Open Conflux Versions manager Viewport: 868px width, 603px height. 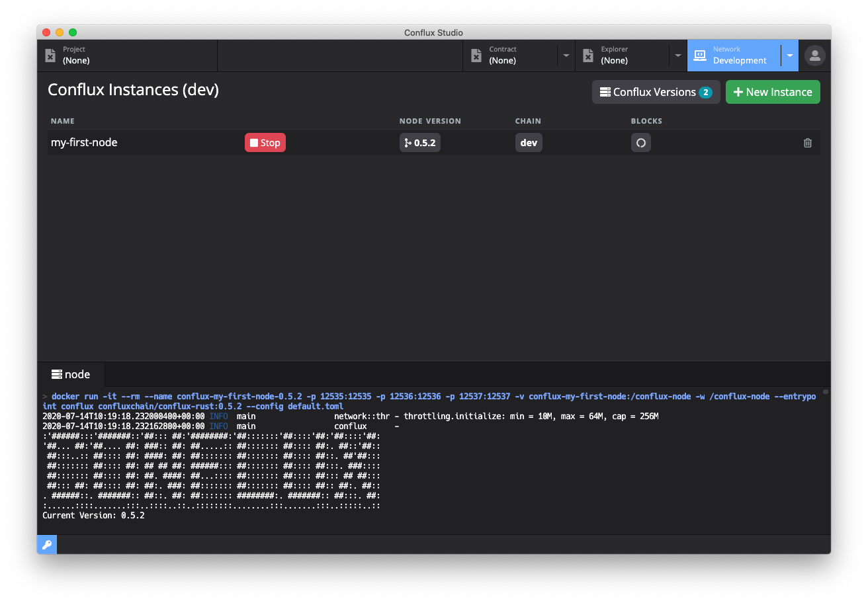coord(656,92)
